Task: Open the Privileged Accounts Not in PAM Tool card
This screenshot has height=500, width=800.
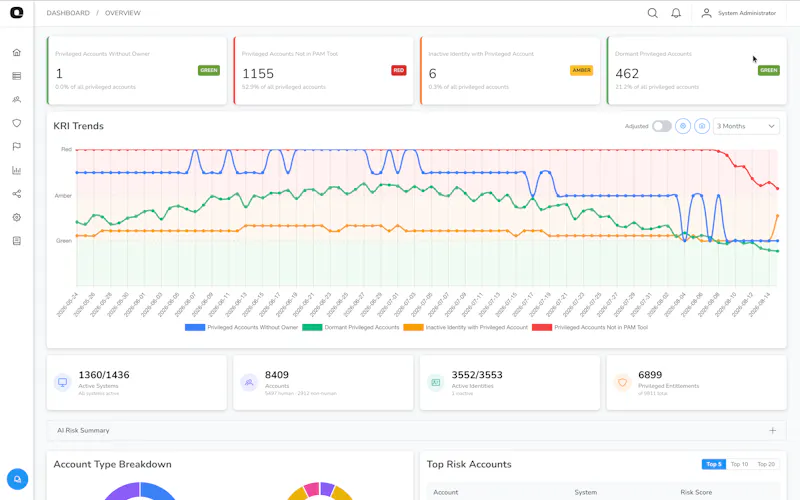Action: [323, 70]
